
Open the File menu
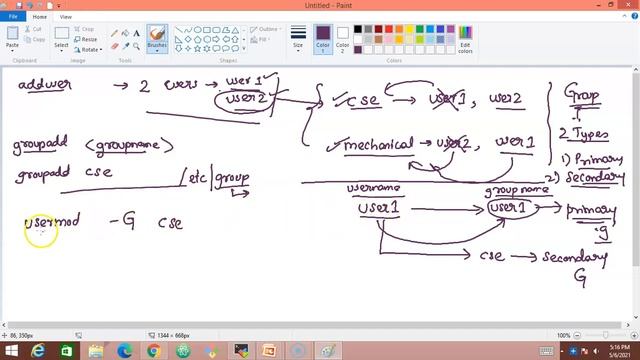point(13,16)
